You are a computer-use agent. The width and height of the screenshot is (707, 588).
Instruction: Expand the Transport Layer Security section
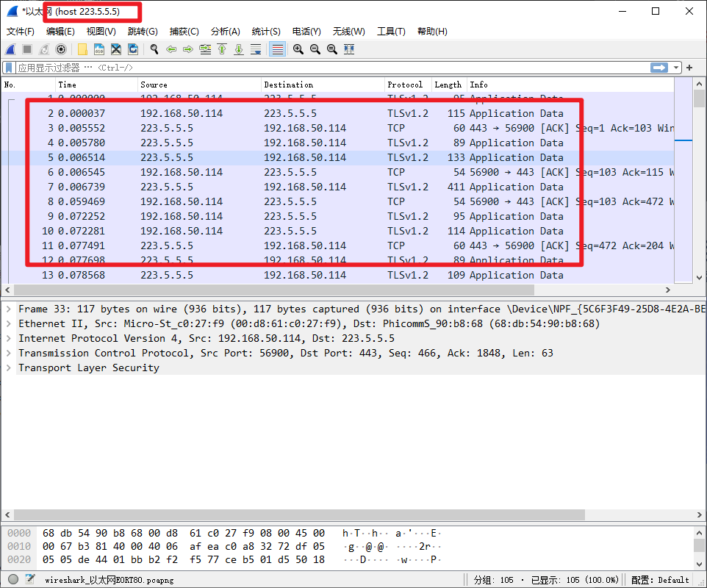click(8, 367)
